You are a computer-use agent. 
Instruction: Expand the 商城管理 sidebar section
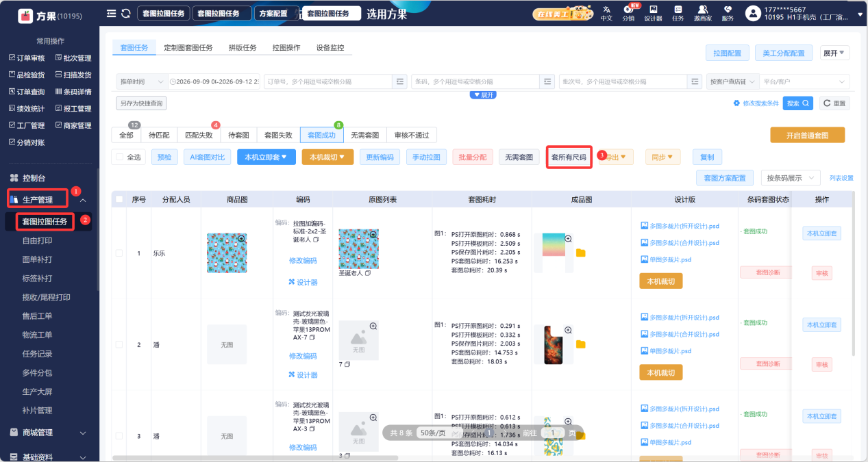tap(83, 433)
